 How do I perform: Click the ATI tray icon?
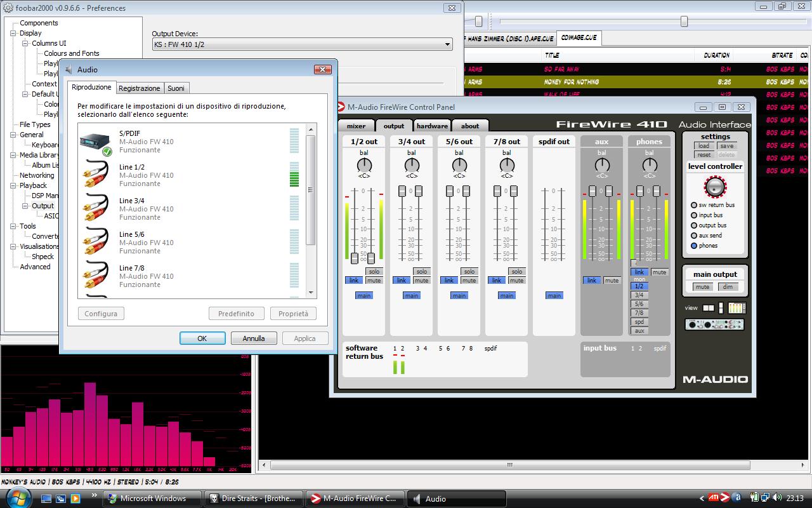pyautogui.click(x=714, y=498)
